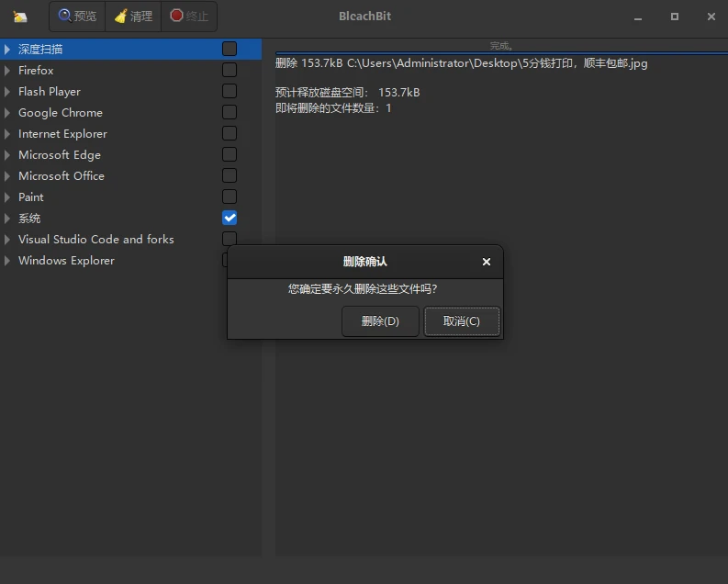
Task: Expand the 系统 tree node
Action: tap(7, 219)
